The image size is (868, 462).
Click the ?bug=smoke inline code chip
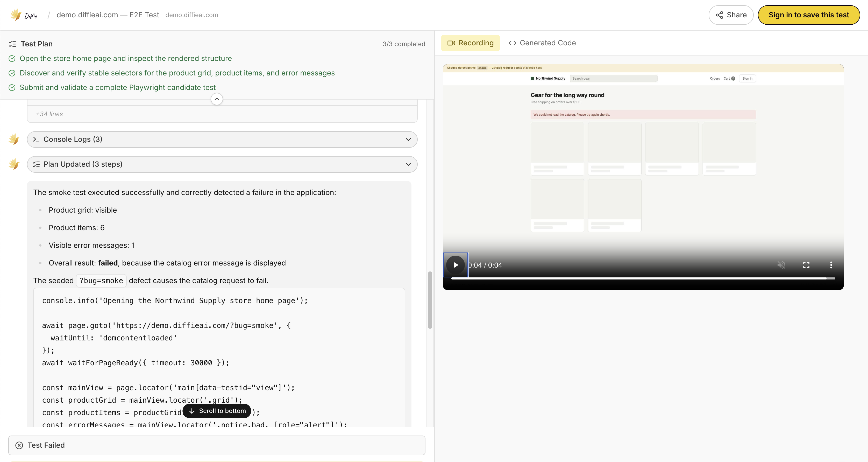[101, 281]
